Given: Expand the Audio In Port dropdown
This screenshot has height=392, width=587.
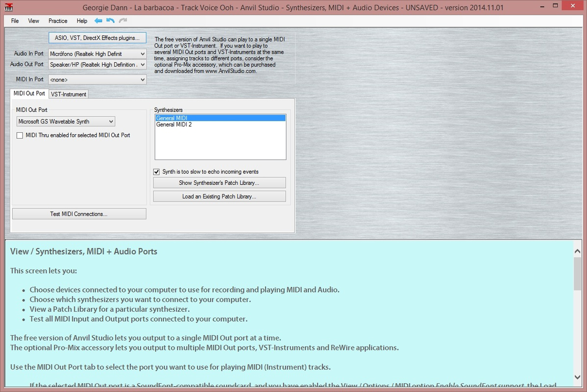Looking at the screenshot, I should tap(142, 54).
